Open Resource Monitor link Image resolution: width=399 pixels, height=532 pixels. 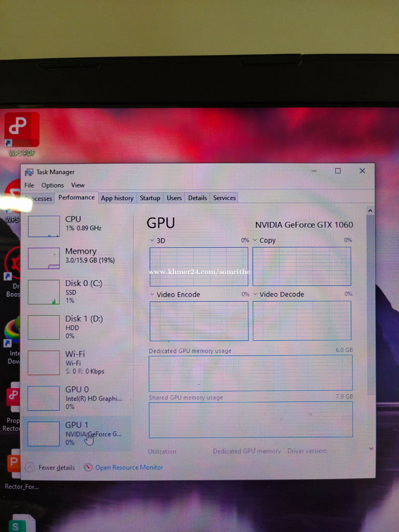point(129,467)
